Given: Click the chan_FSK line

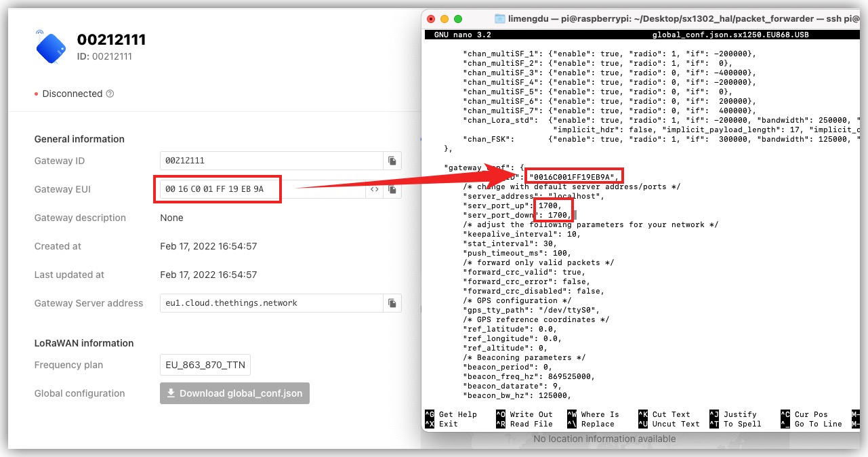Looking at the screenshot, I should [x=661, y=139].
